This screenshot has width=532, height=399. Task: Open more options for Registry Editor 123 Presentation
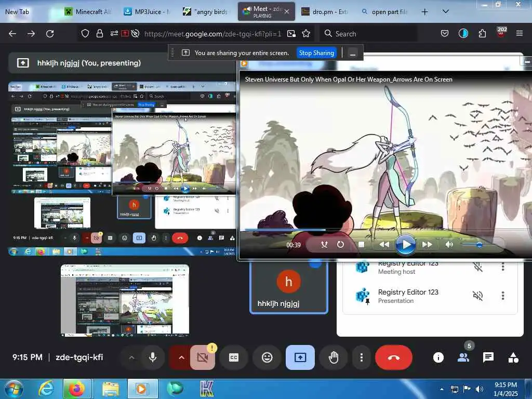[x=503, y=296]
